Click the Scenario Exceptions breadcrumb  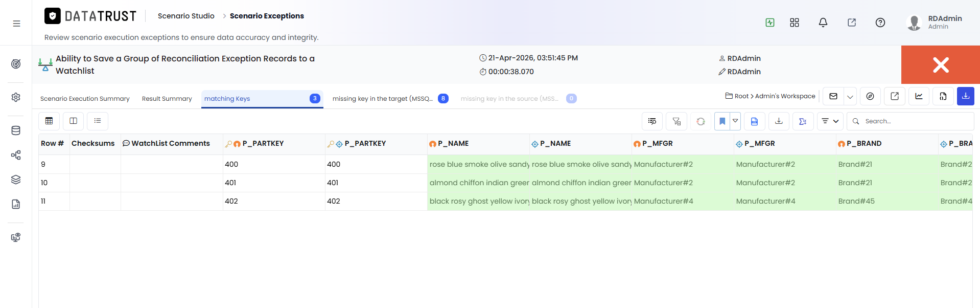coord(267,16)
